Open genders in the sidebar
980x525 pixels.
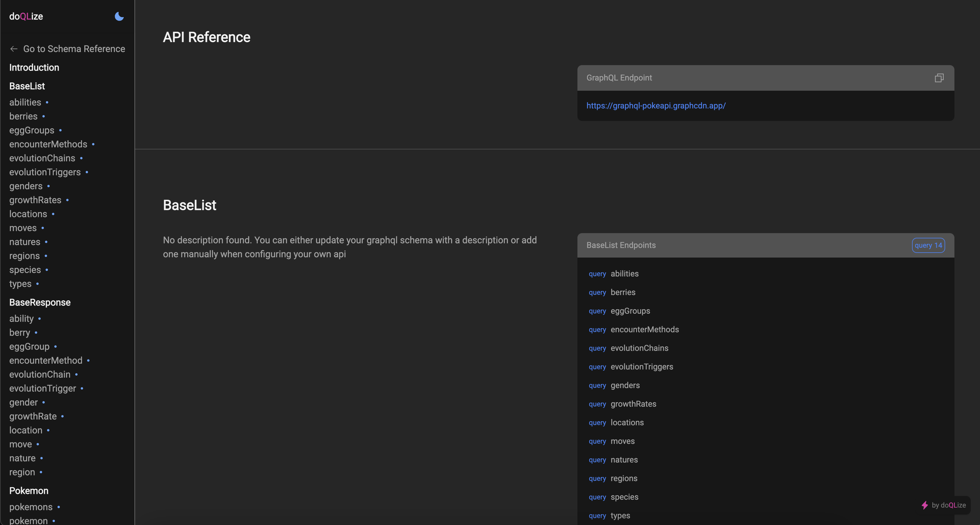26,186
